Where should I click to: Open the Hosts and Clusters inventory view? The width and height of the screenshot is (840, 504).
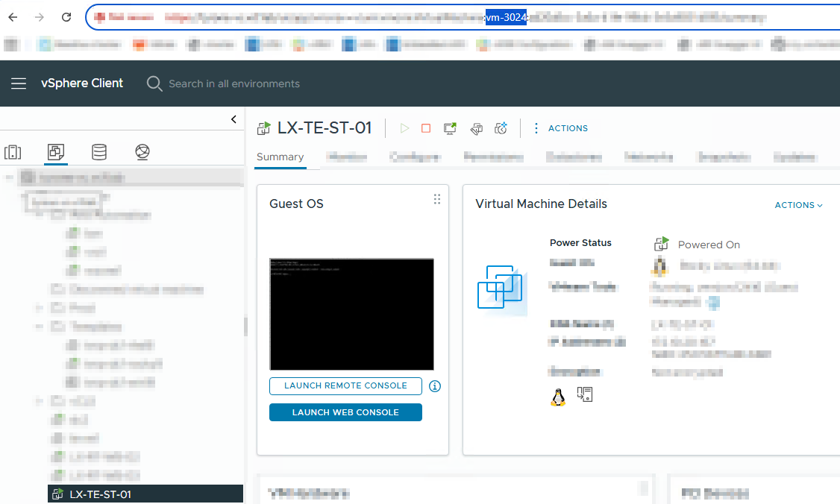(13, 152)
